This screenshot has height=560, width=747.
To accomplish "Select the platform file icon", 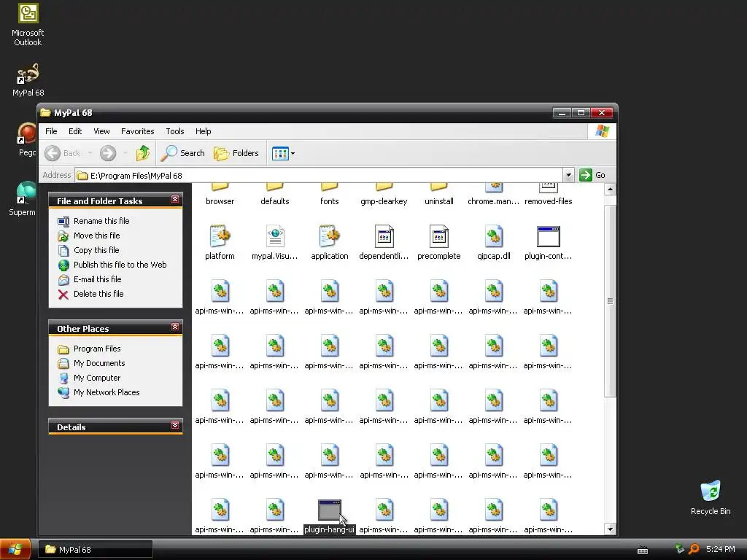I will tap(220, 236).
